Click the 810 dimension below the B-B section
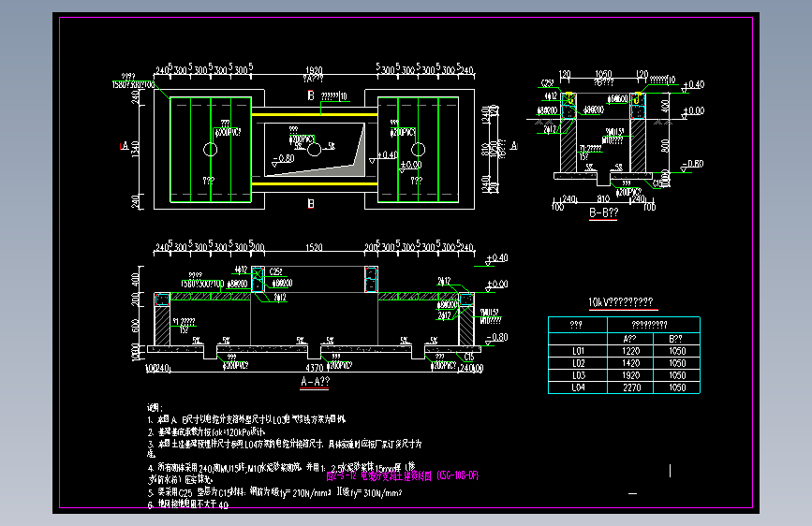This screenshot has width=812, height=526. point(603,198)
